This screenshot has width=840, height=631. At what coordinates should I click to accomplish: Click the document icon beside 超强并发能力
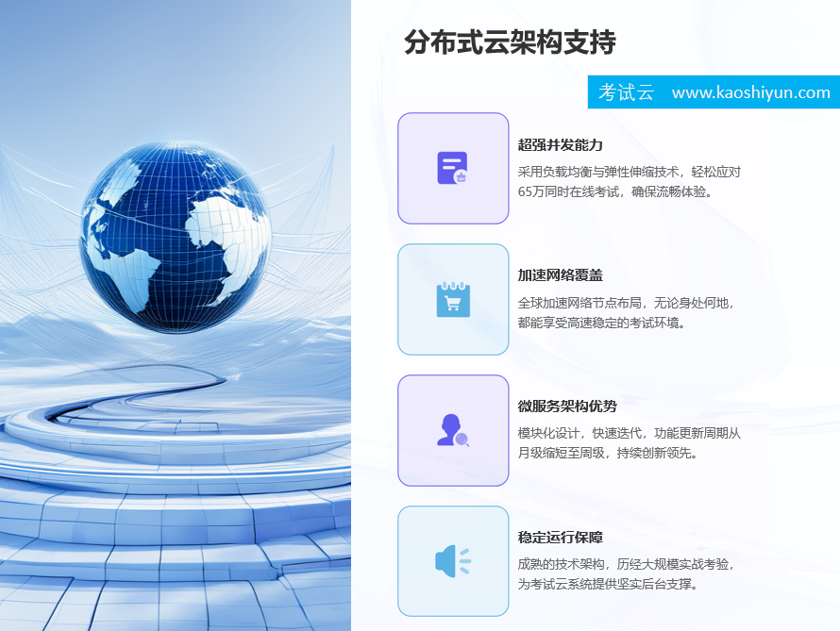453,168
